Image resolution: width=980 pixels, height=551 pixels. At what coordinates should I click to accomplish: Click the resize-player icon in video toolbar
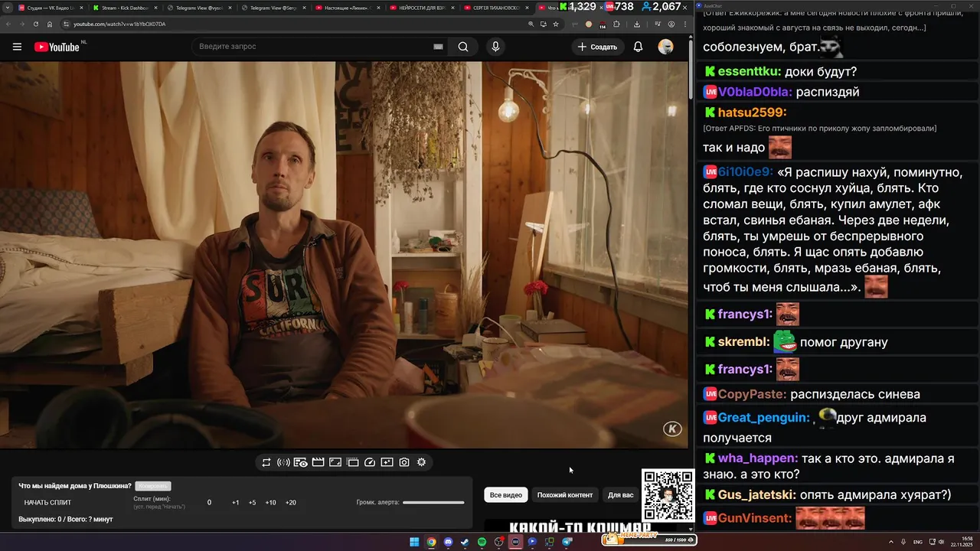coord(335,462)
